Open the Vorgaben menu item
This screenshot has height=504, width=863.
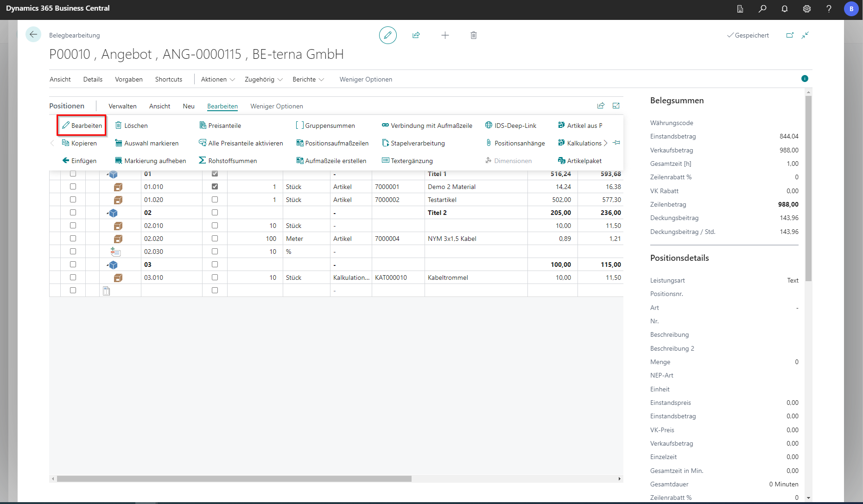(128, 79)
